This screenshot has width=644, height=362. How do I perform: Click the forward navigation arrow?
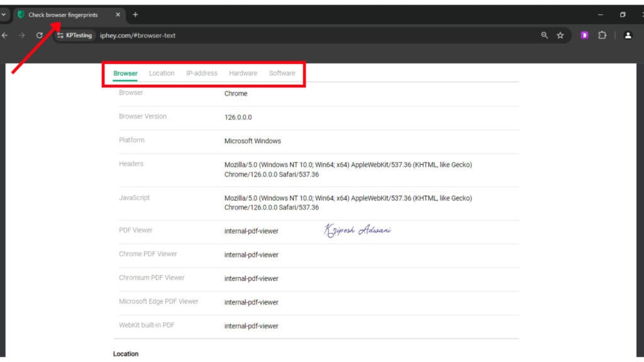point(22,36)
